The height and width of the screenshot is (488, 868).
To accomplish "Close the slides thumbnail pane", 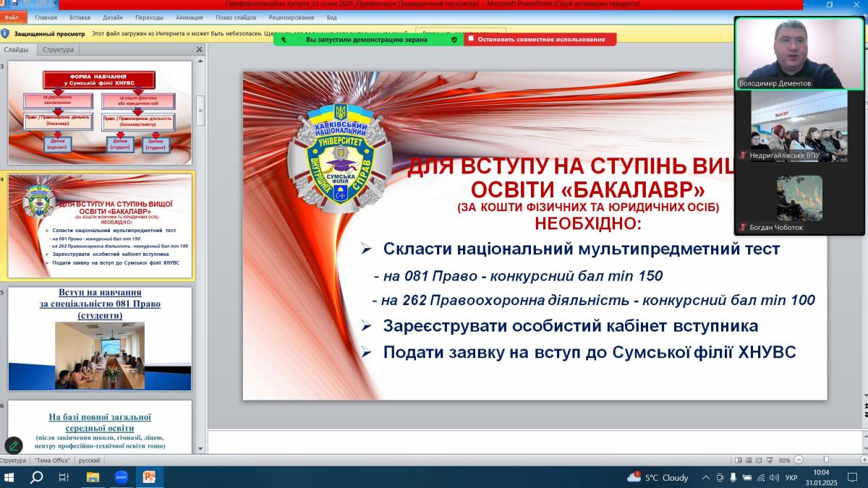I will (x=200, y=50).
